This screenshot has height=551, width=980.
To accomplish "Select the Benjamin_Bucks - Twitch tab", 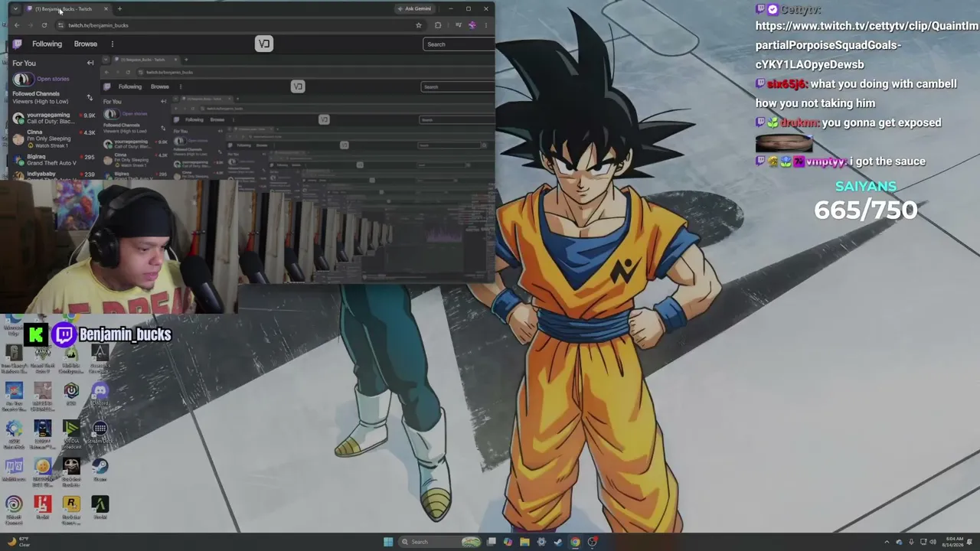I will tap(67, 8).
